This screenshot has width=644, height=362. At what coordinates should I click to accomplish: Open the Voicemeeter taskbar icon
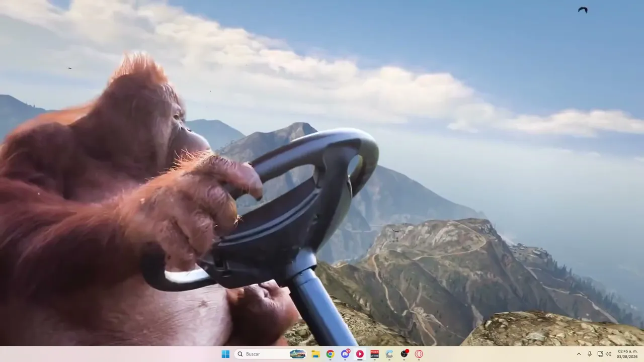(374, 354)
